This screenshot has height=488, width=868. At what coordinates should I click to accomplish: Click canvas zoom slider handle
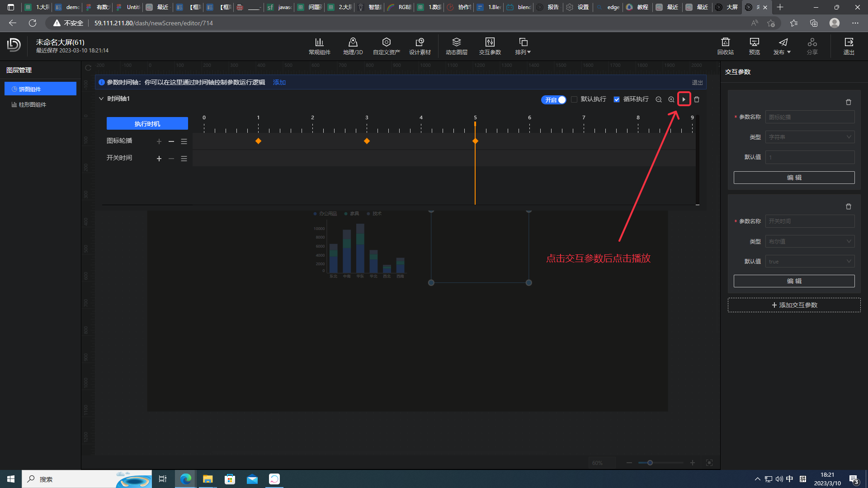click(x=650, y=463)
